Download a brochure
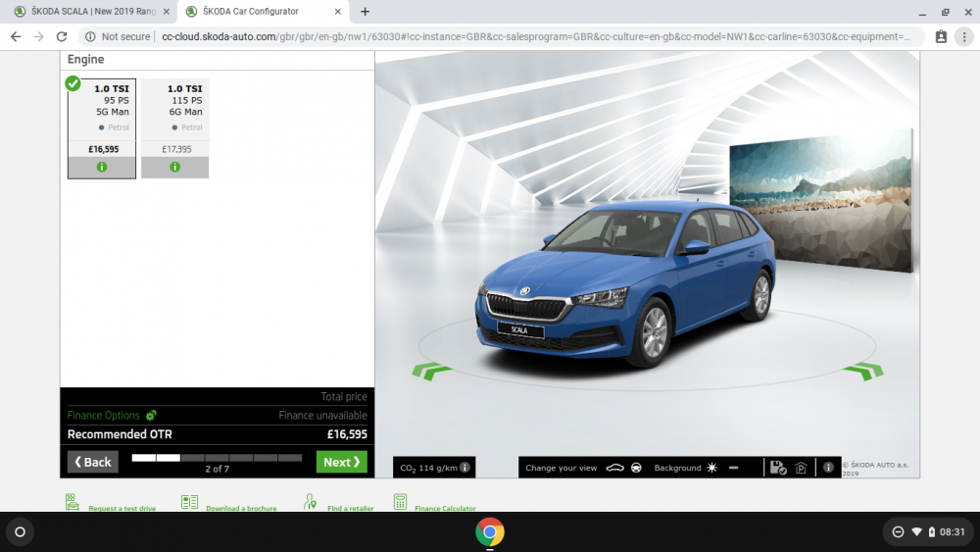980x552 pixels. 241,508
